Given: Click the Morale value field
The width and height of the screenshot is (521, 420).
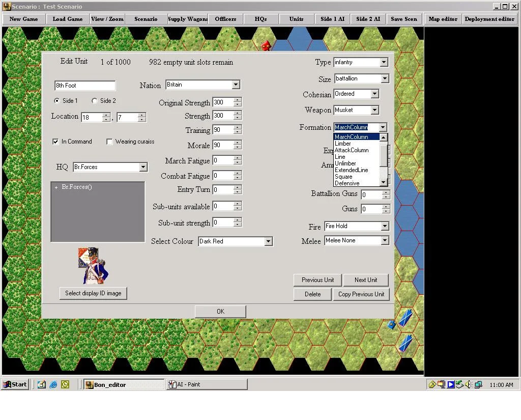Looking at the screenshot, I should point(223,145).
